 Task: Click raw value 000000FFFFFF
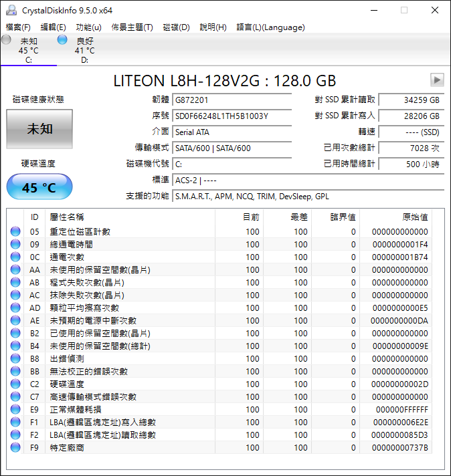(401, 410)
